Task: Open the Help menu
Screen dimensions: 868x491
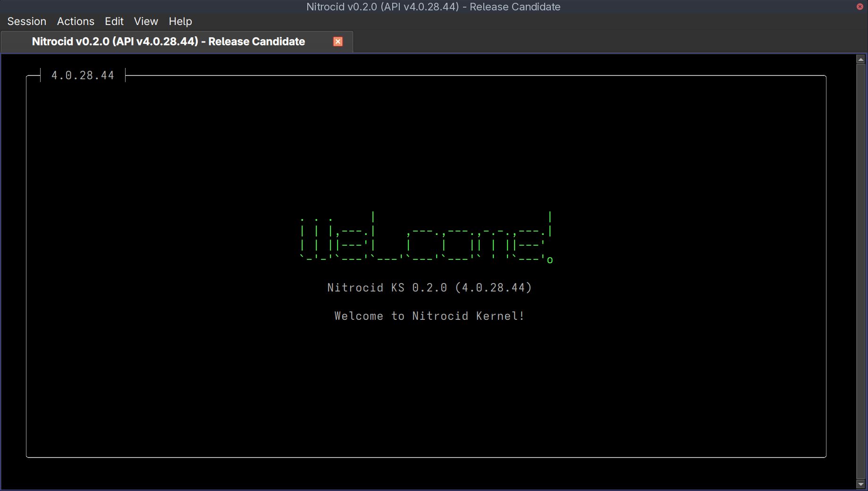Action: pos(180,21)
